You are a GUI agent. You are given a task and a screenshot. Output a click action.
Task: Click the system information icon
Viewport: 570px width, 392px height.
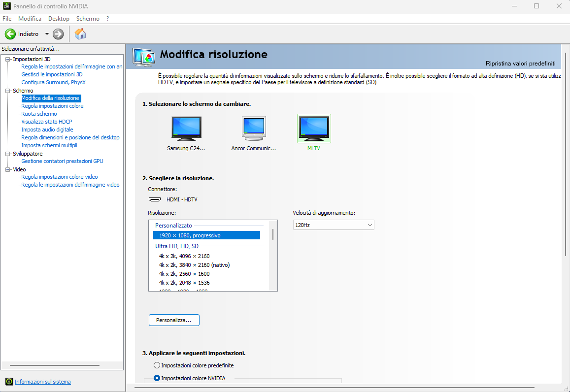[x=9, y=382]
